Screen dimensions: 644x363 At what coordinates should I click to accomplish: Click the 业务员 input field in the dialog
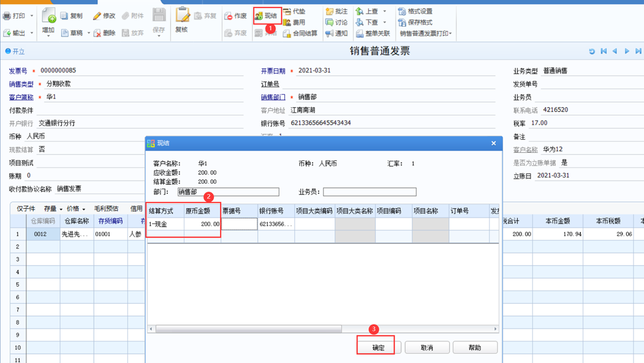click(369, 192)
